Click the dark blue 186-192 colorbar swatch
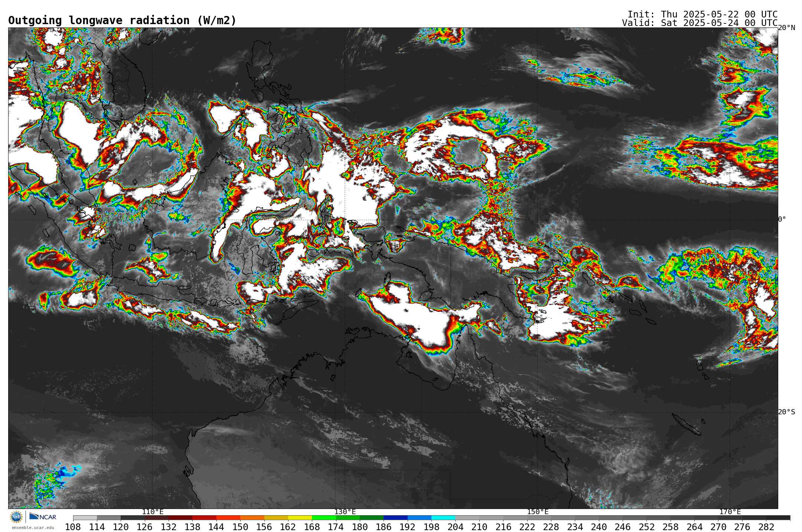The width and height of the screenshot is (802, 532). [395, 518]
